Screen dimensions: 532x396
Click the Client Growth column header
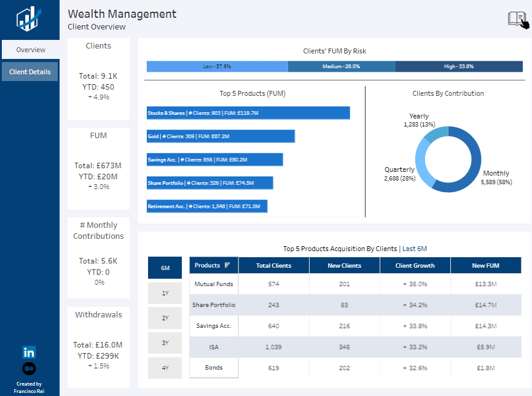[x=415, y=265]
